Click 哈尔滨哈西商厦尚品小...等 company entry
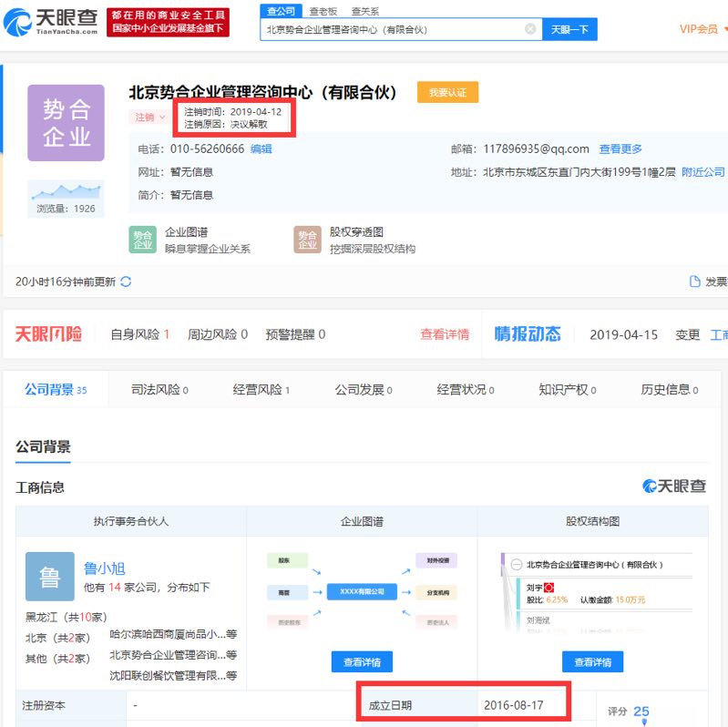Viewport: 728px width, 727px height. click(x=173, y=634)
